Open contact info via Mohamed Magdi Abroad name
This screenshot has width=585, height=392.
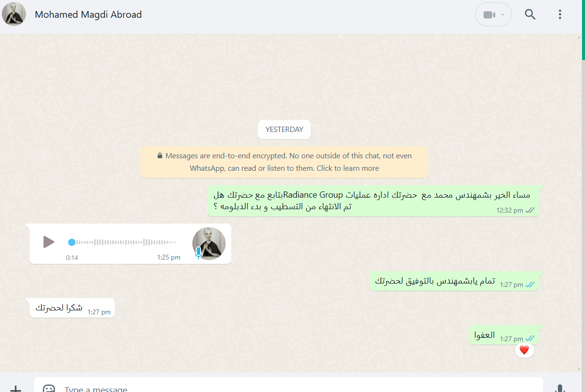[88, 14]
